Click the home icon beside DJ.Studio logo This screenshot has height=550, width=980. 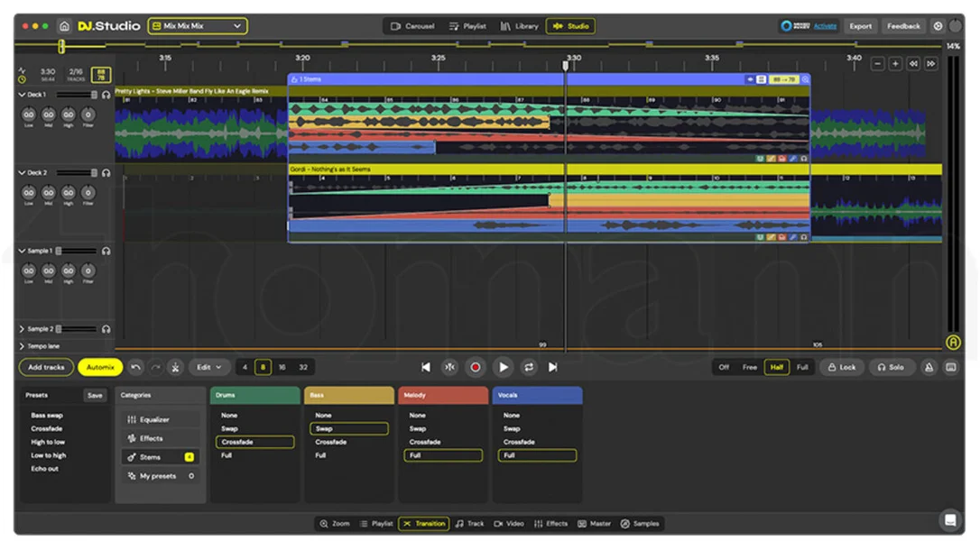[x=64, y=26]
